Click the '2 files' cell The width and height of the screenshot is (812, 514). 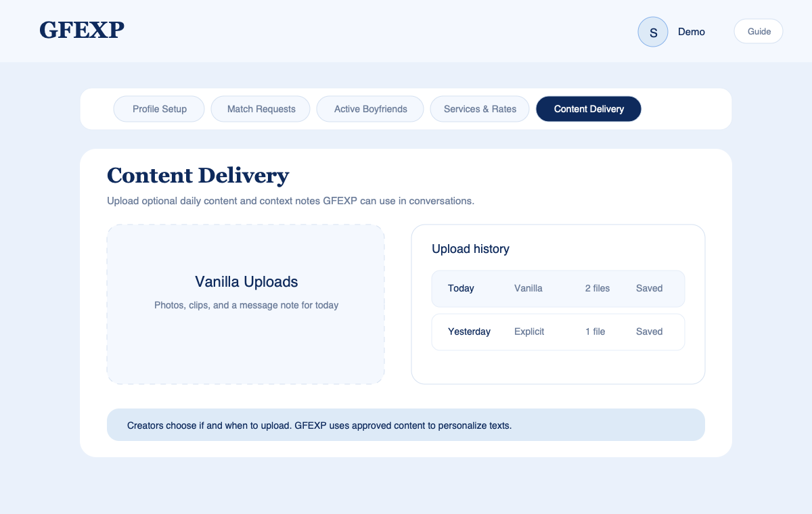597,289
